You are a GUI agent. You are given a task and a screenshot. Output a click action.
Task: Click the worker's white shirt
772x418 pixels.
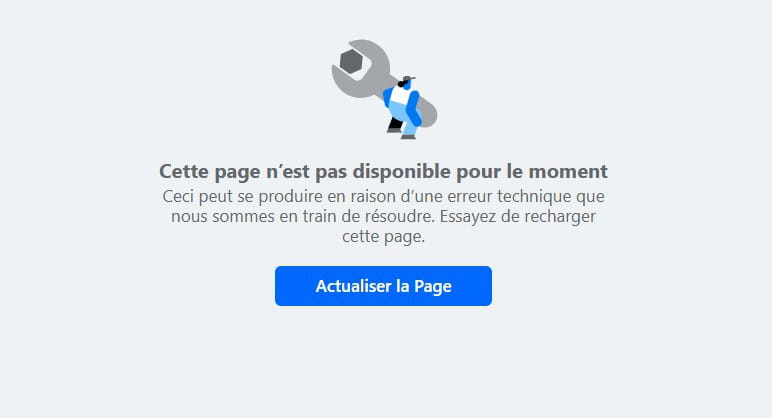(400, 95)
